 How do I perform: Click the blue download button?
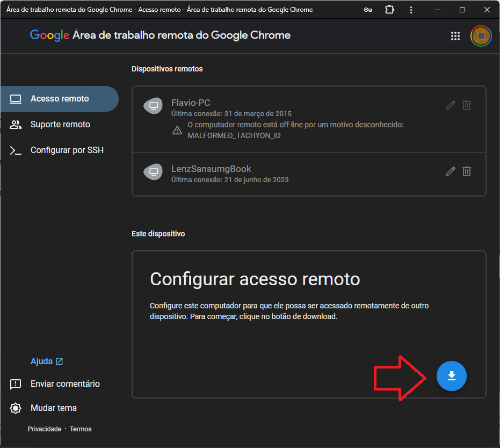451,376
